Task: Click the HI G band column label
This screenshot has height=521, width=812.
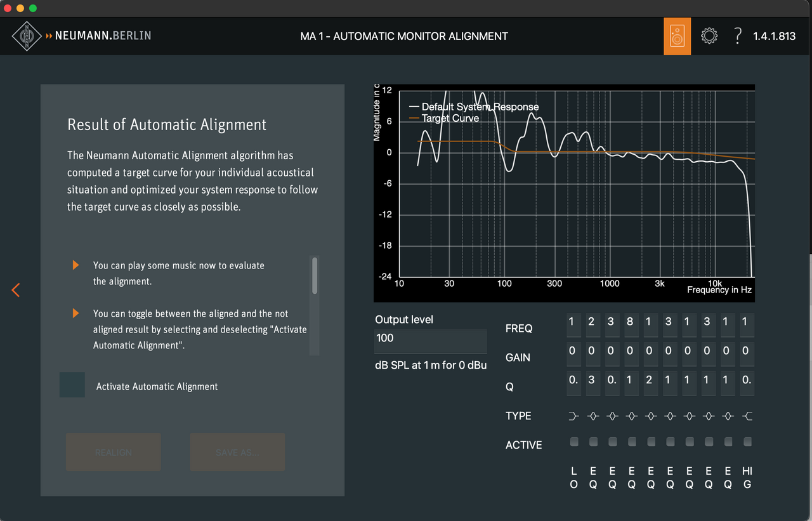Action: [747, 477]
